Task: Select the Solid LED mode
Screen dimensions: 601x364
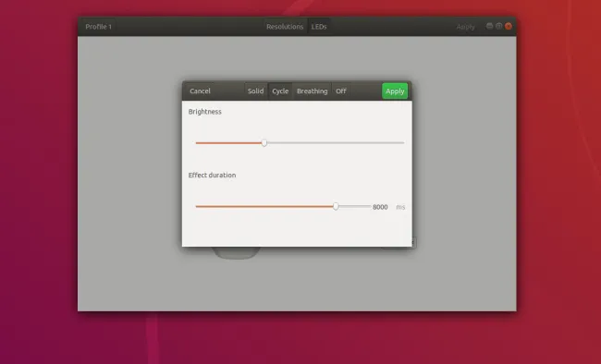Action: (x=255, y=91)
